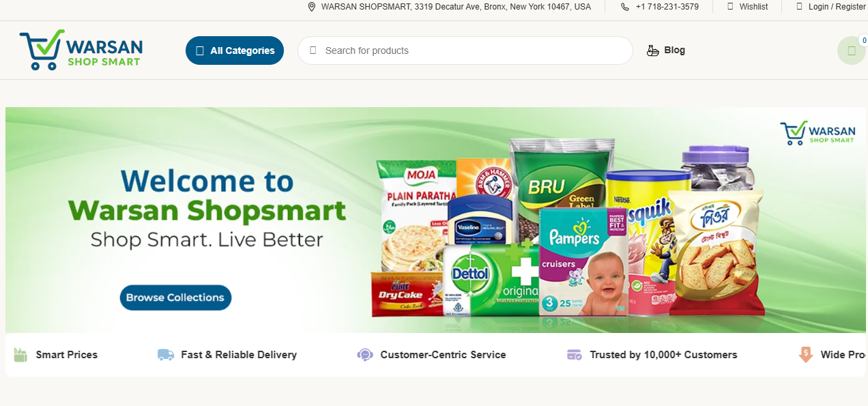Click the Login / Register link
Viewport: 868px width, 406px height.
[837, 7]
